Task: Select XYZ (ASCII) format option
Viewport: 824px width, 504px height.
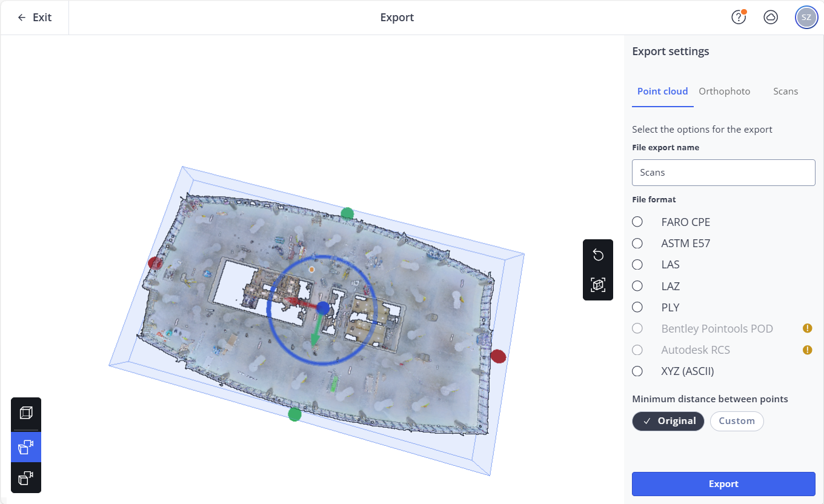Action: [637, 371]
